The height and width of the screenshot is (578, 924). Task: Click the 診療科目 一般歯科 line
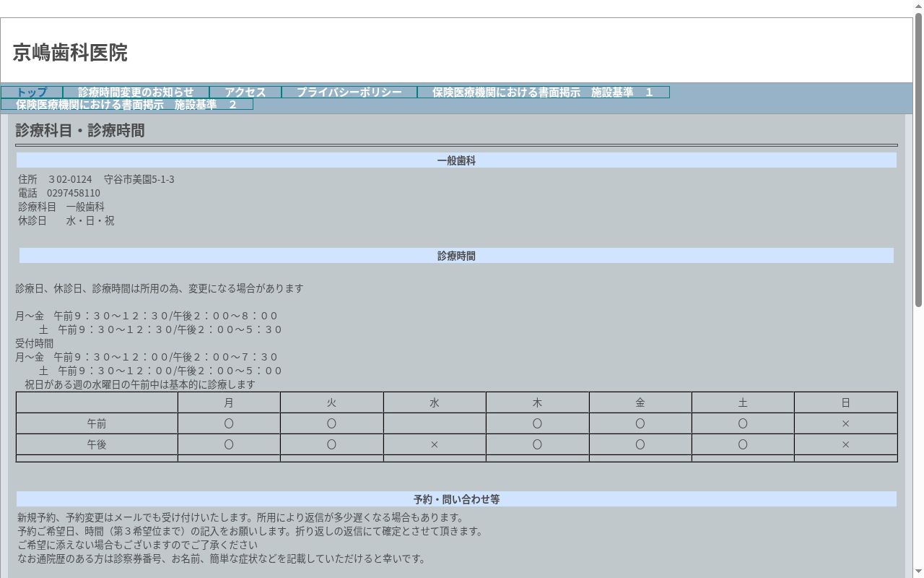tap(61, 207)
